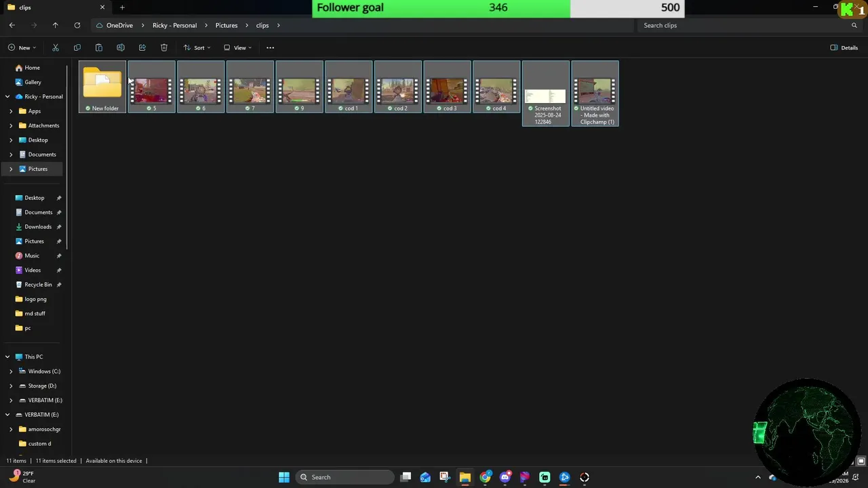
Task: Click Ricky - Personal breadcrumb
Action: [x=174, y=25]
